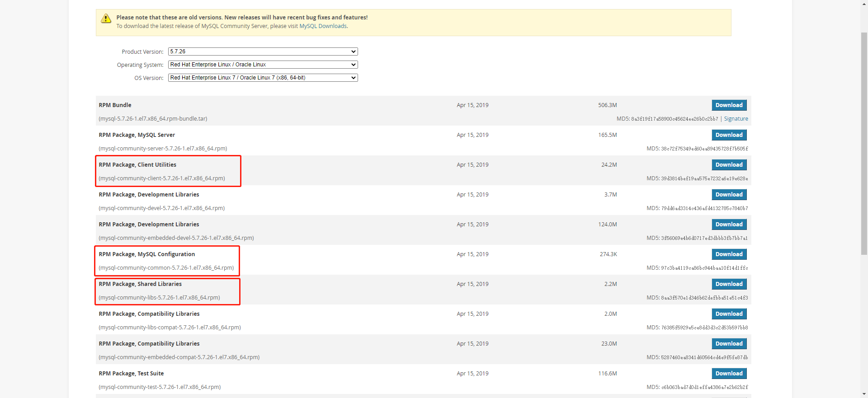
Task: Download the Shared Libraries package
Action: [x=729, y=284]
